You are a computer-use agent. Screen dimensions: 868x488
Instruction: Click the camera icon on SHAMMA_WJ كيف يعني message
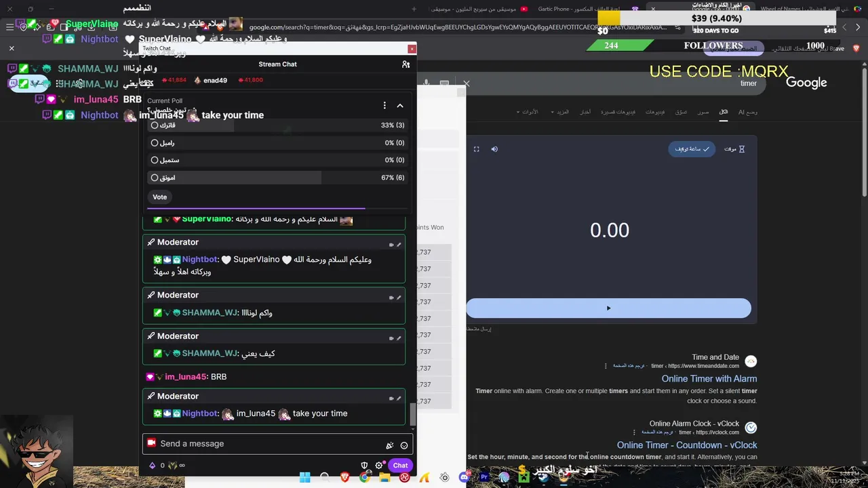pos(391,338)
